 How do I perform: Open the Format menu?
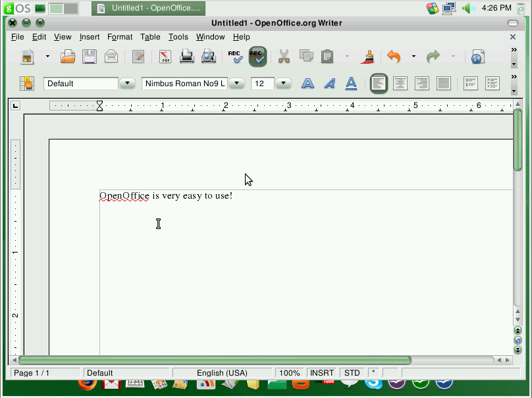coord(120,37)
